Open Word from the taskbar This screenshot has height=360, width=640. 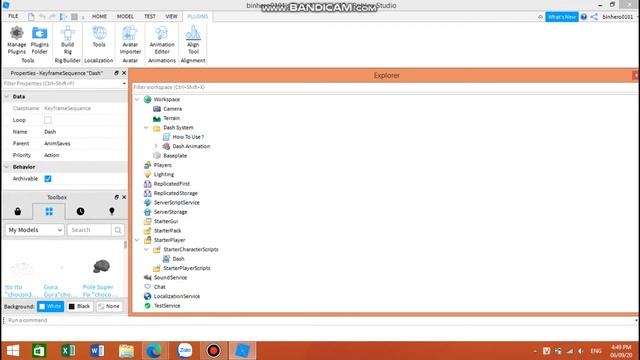click(97, 351)
